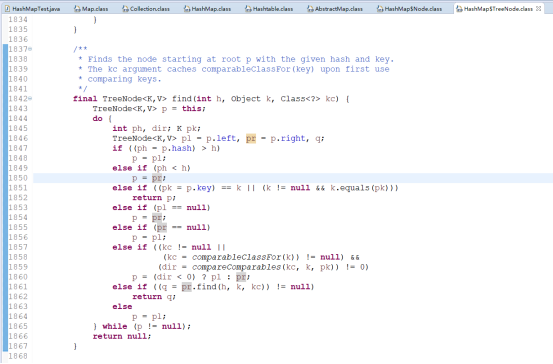Select the HashMap$TreeNode.class tab
Screen dimensions: 553x364
pyautogui.click(x=498, y=8)
